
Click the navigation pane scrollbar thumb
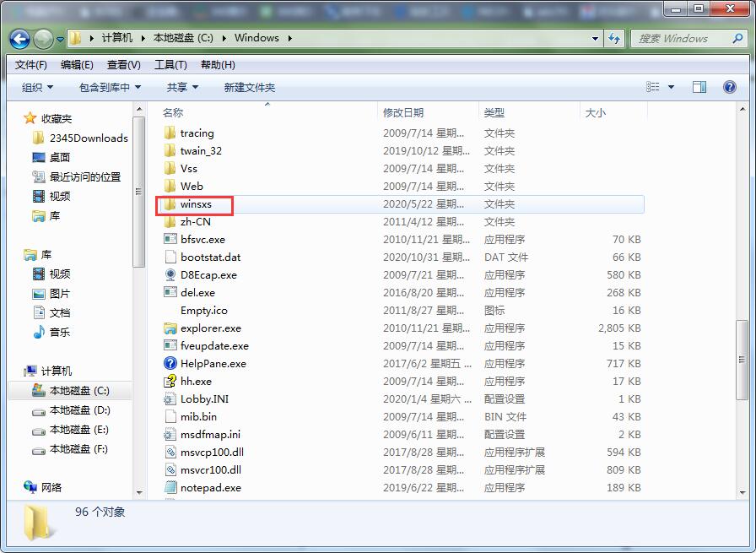click(139, 191)
